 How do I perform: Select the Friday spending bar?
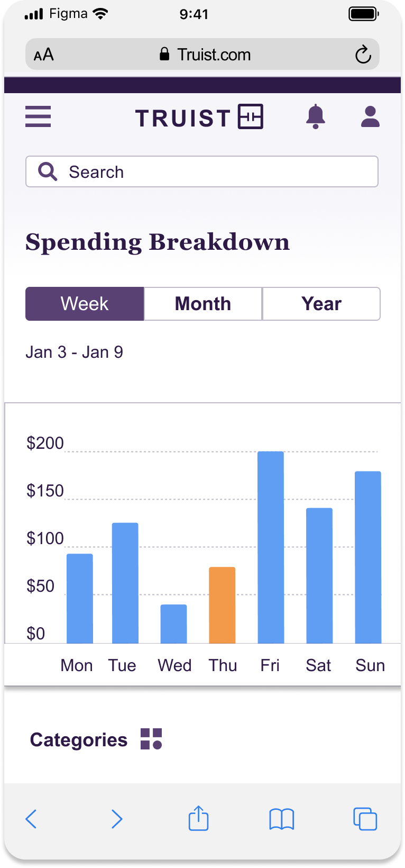coord(271,547)
